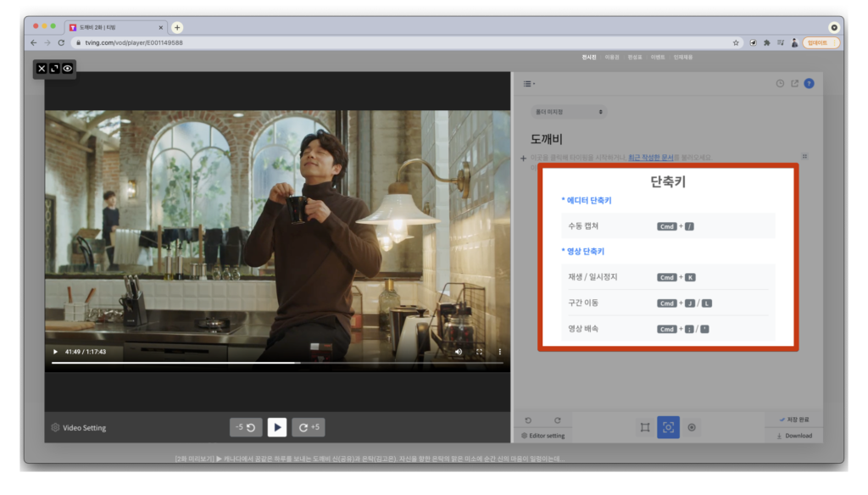Open the list menu icon in editor panel
The height and width of the screenshot is (495, 868).
tap(529, 84)
